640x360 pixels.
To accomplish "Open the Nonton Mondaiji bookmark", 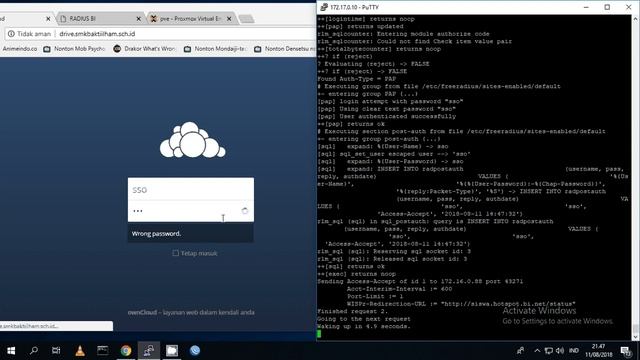I will 215,49.
